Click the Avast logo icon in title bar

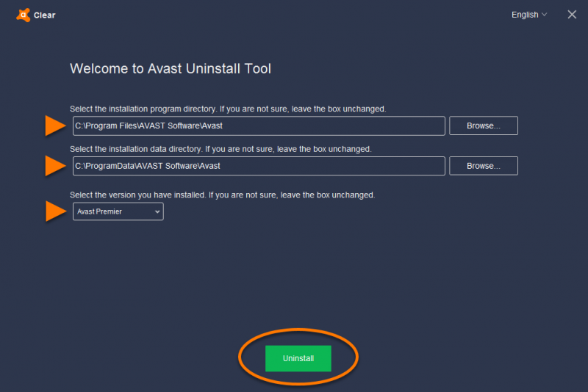(x=23, y=15)
